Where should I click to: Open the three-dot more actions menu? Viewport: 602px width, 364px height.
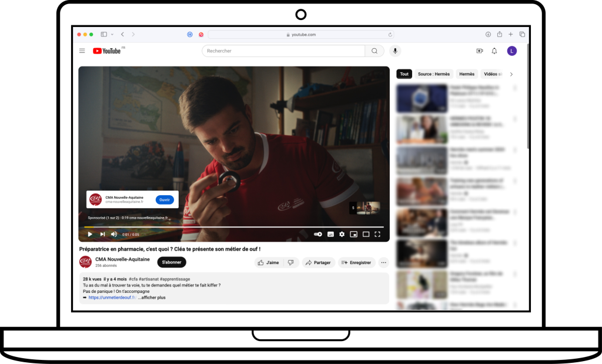[x=383, y=262]
